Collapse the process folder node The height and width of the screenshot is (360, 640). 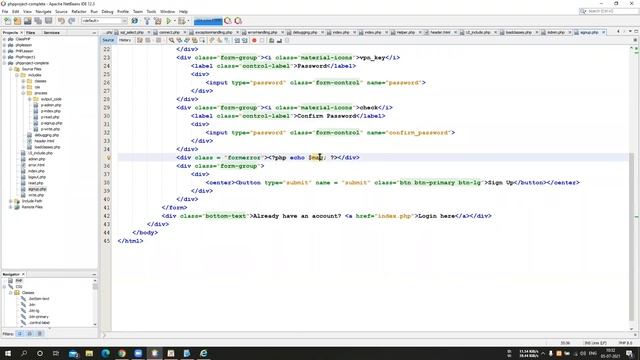23,93
